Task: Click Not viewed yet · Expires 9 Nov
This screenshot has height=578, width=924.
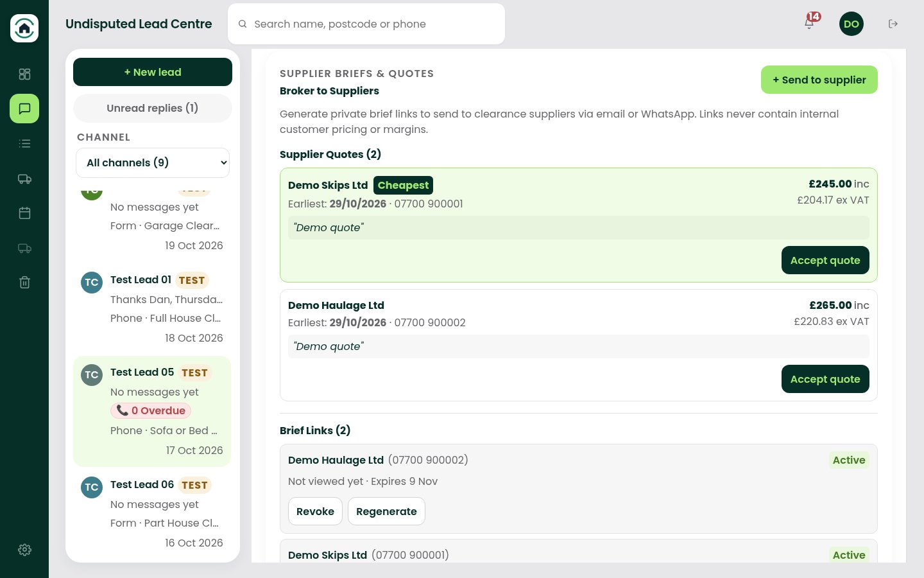Action: (363, 481)
